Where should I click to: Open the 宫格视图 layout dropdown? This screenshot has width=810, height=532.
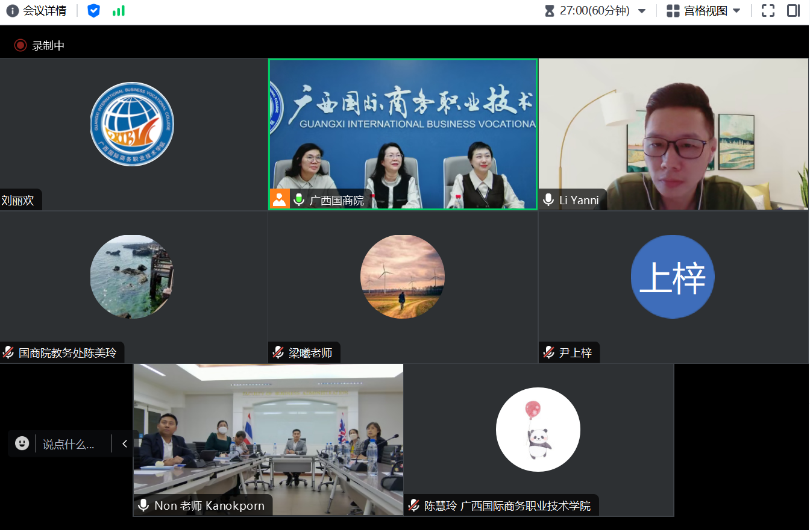(x=704, y=11)
